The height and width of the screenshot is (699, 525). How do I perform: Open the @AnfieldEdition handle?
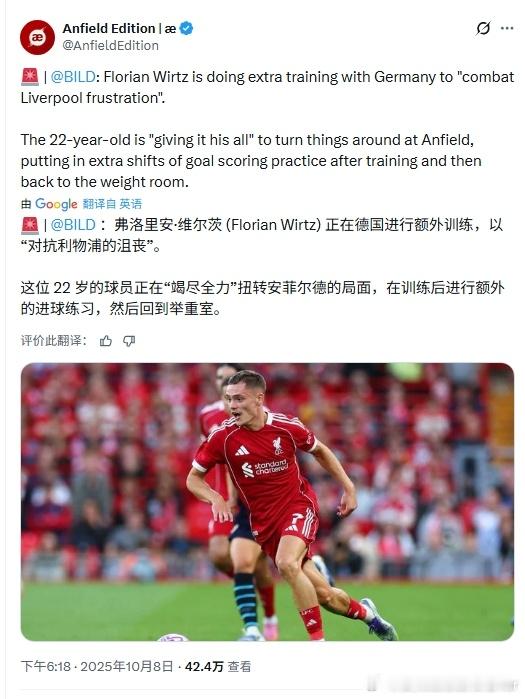[111, 45]
